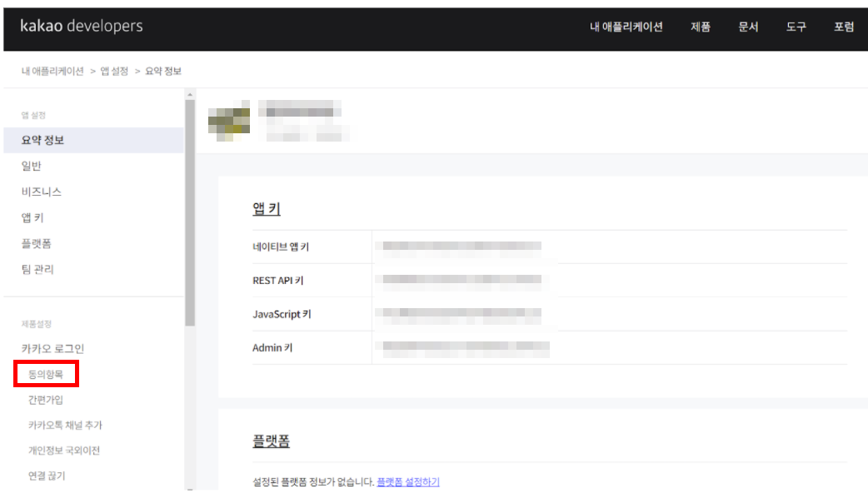Screen dimensions: 868x498
Task: Click the sidebar scrollbar up arrow
Action: pyautogui.click(x=190, y=95)
